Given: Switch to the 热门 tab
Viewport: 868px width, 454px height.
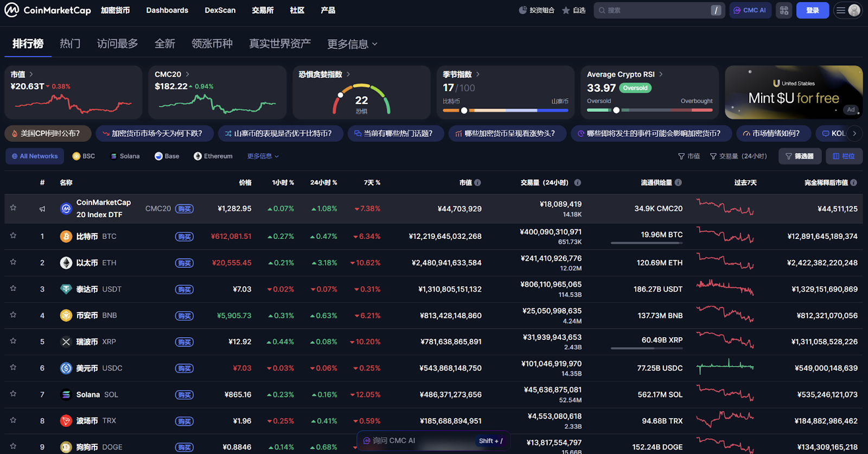Looking at the screenshot, I should tap(70, 43).
